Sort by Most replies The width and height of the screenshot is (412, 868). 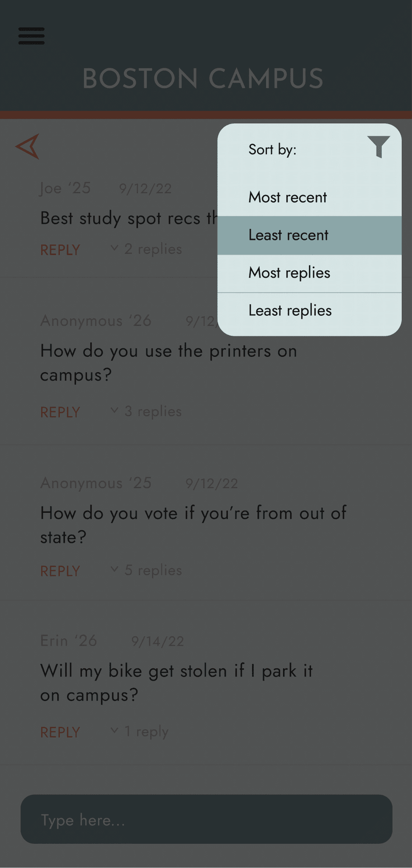[x=309, y=273]
